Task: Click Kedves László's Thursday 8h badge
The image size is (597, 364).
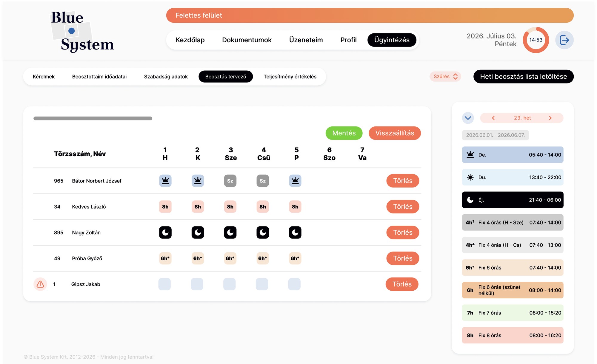Action: point(263,207)
